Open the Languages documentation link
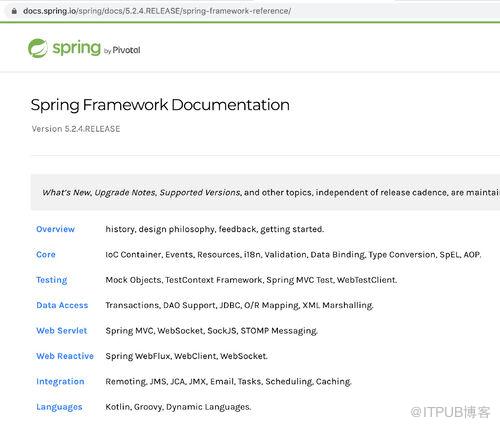This screenshot has width=500, height=427. 59,407
